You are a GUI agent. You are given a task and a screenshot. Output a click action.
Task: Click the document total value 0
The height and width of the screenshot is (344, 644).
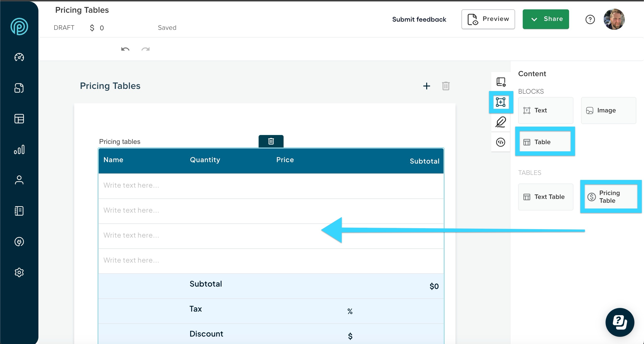click(x=102, y=28)
